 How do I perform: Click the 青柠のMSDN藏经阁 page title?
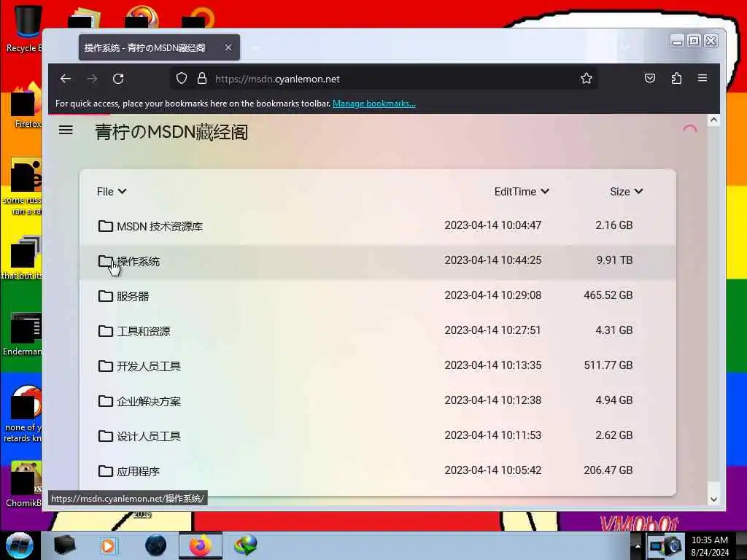point(171,132)
